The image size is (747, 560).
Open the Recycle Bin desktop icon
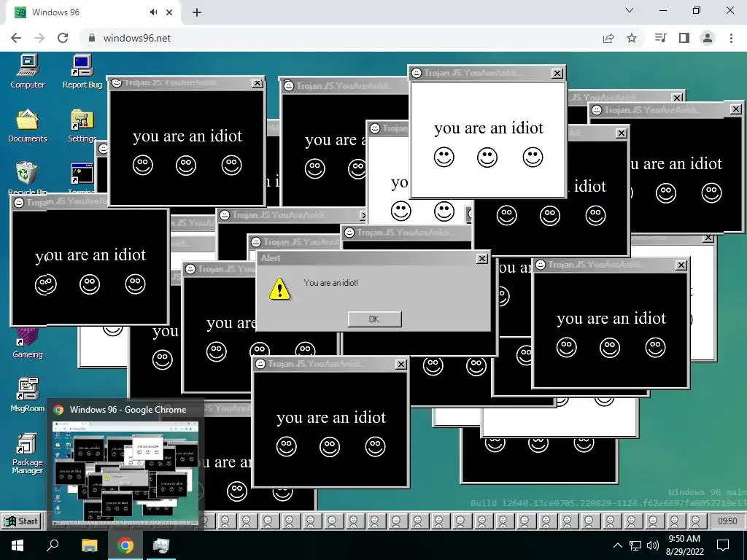tap(27, 177)
